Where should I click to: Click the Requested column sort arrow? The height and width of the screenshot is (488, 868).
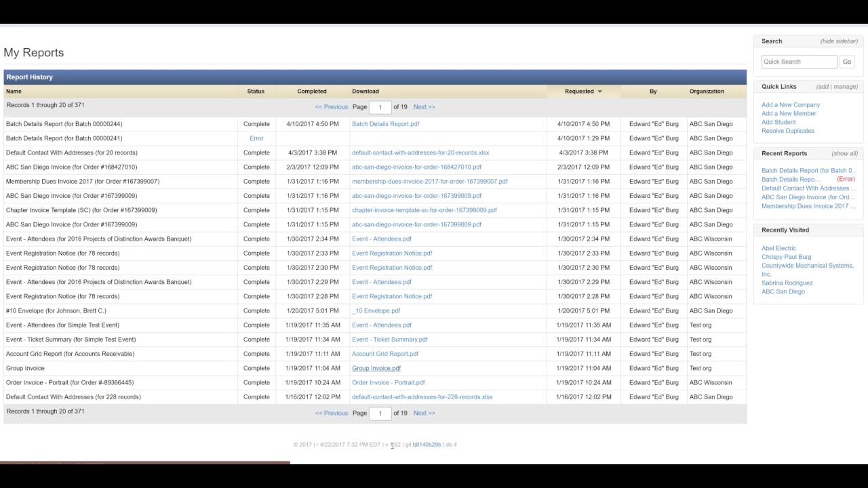(599, 91)
